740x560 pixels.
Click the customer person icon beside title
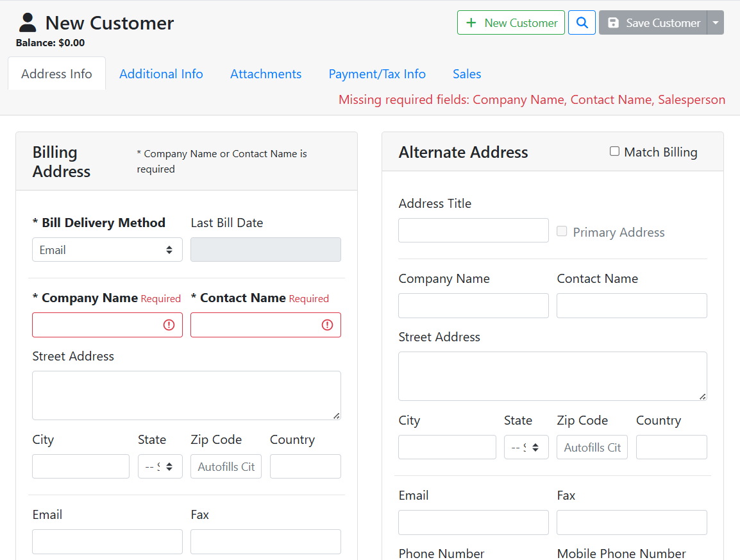coord(28,23)
